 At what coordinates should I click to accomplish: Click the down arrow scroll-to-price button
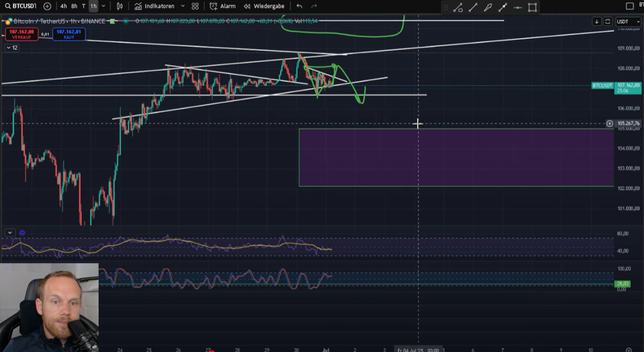597,21
